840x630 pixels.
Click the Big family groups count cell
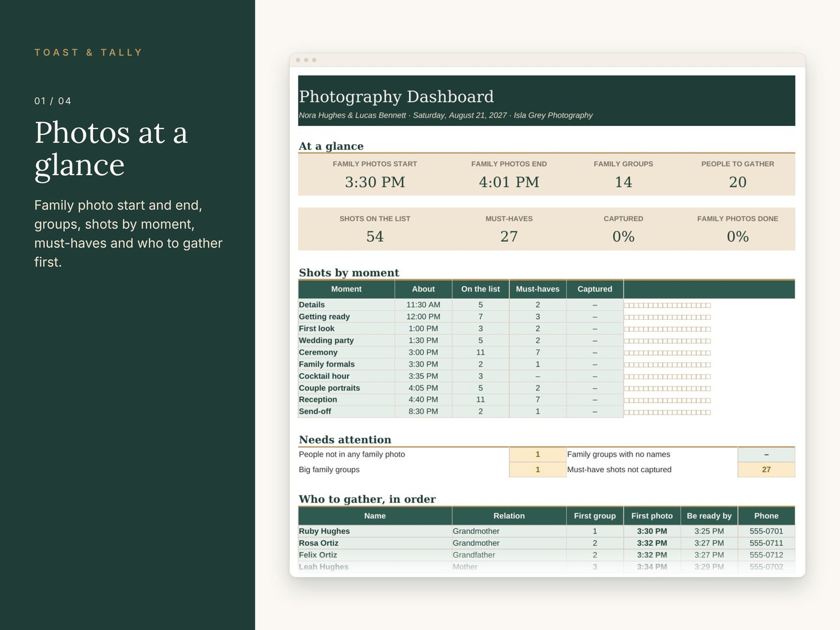(538, 470)
